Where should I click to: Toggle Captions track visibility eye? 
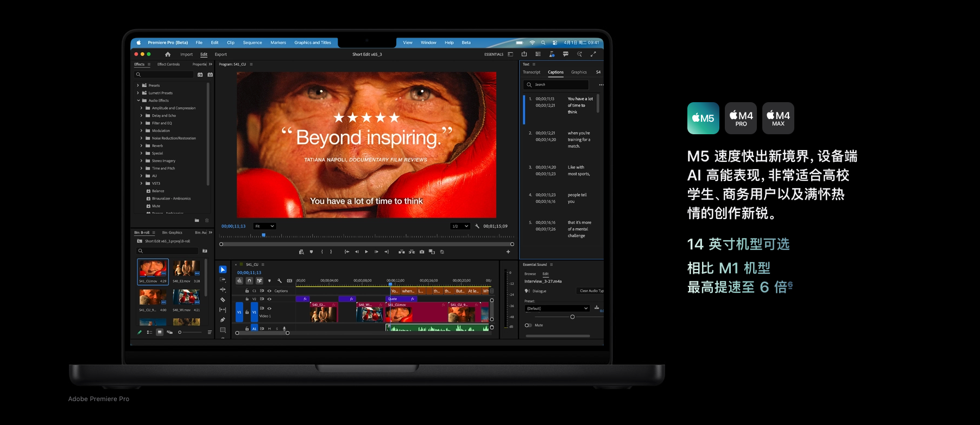click(269, 291)
